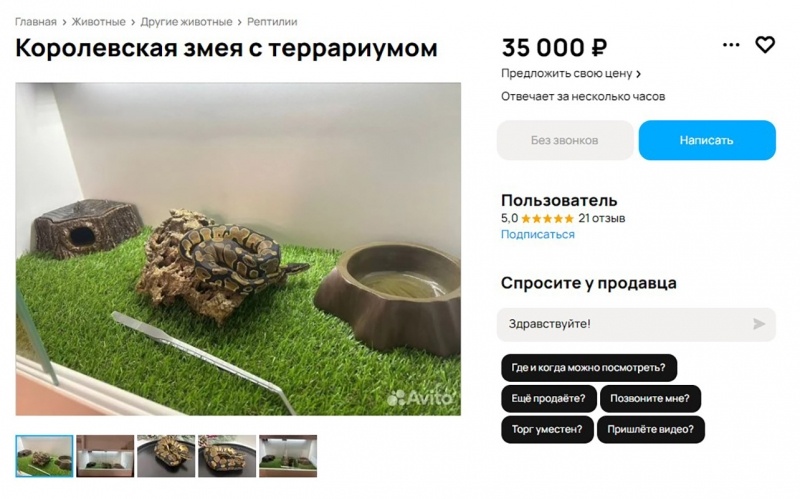
Task: Select "Позвоните мне?" quick question
Action: tap(650, 398)
